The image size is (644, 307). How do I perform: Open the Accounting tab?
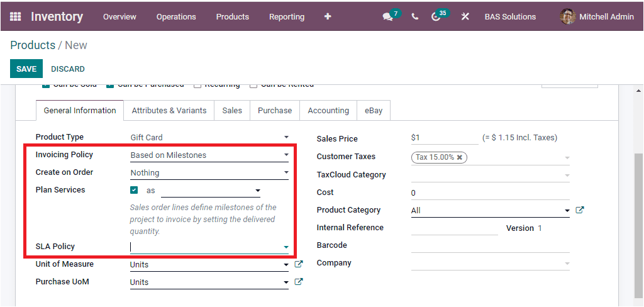point(328,111)
